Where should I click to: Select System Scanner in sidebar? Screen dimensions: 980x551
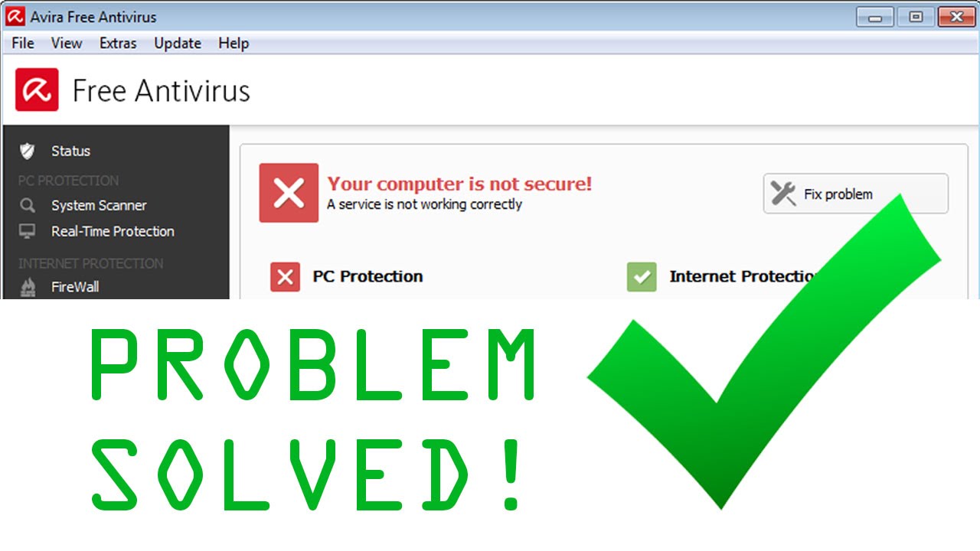(99, 205)
